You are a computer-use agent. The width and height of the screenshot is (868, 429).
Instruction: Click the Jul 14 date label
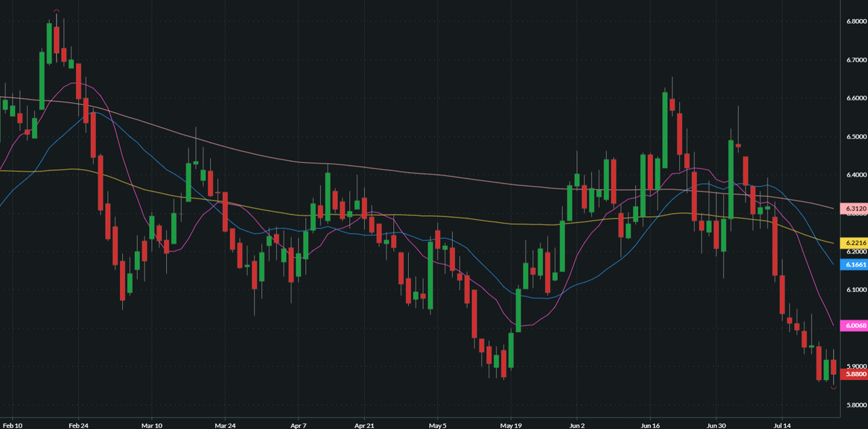(x=782, y=426)
